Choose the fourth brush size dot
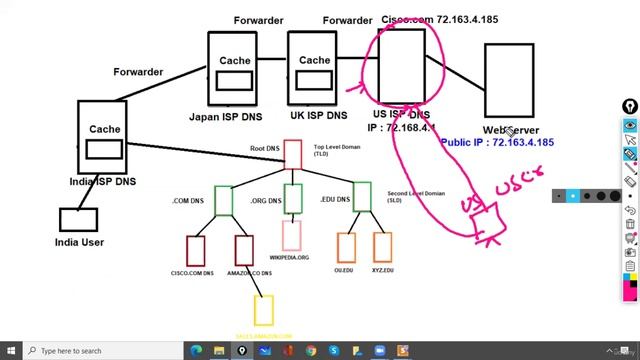This screenshot has height=360, width=640. coord(601,196)
